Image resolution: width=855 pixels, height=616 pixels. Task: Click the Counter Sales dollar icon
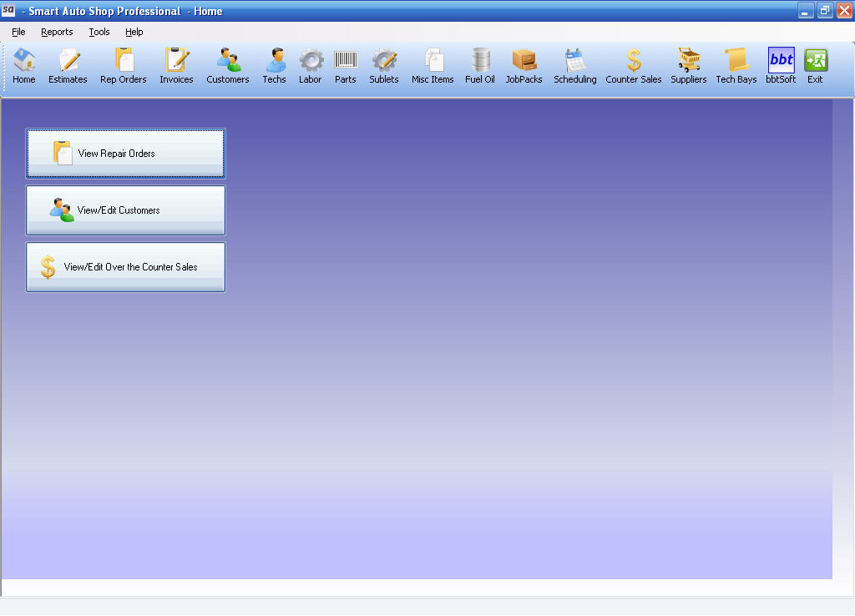tap(633, 65)
